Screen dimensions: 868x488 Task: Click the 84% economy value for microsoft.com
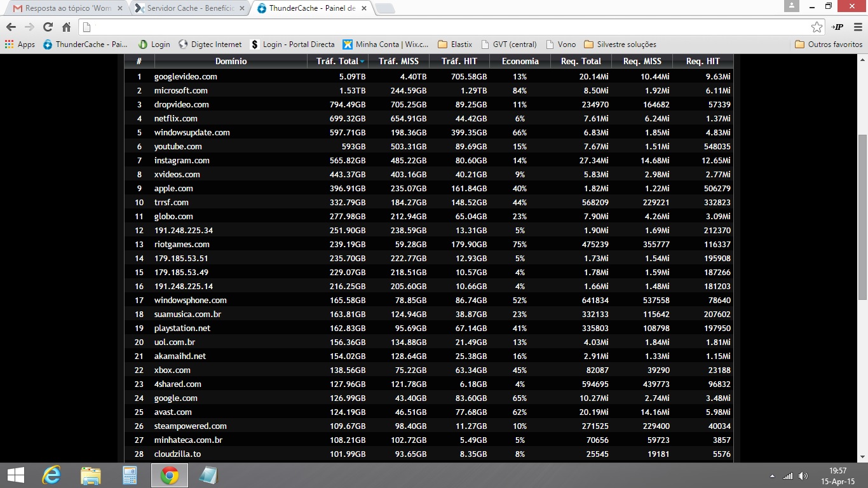(x=520, y=91)
